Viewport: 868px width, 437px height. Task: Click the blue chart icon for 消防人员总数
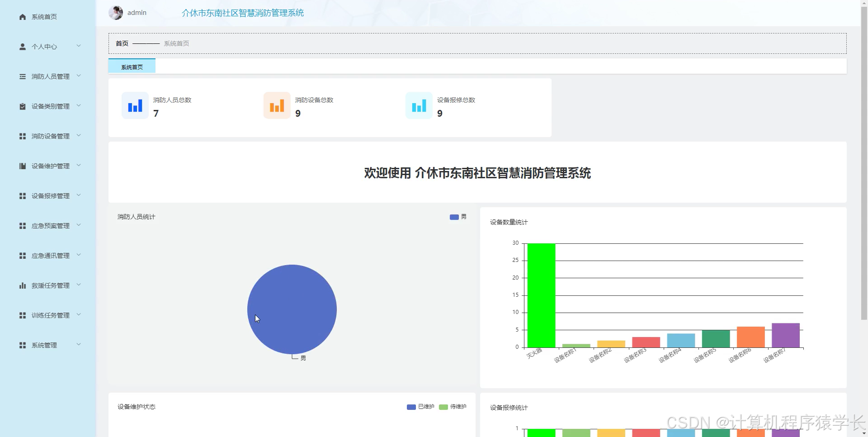point(135,105)
